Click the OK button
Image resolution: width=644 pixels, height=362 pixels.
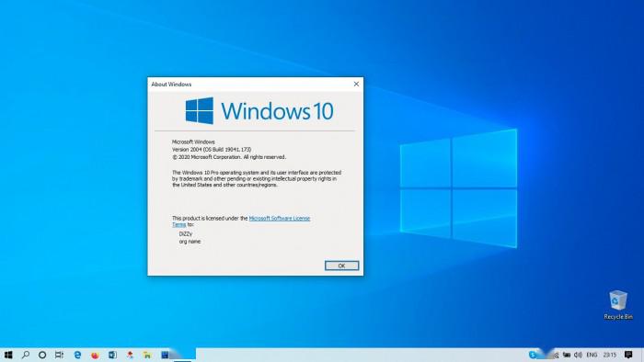(341, 266)
